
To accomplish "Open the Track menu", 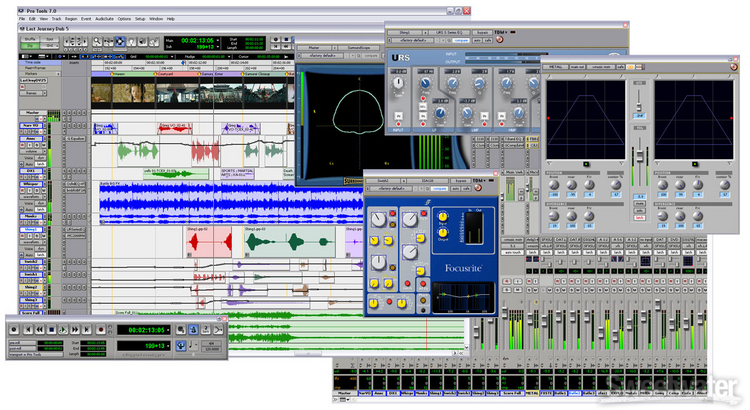I will [56, 19].
